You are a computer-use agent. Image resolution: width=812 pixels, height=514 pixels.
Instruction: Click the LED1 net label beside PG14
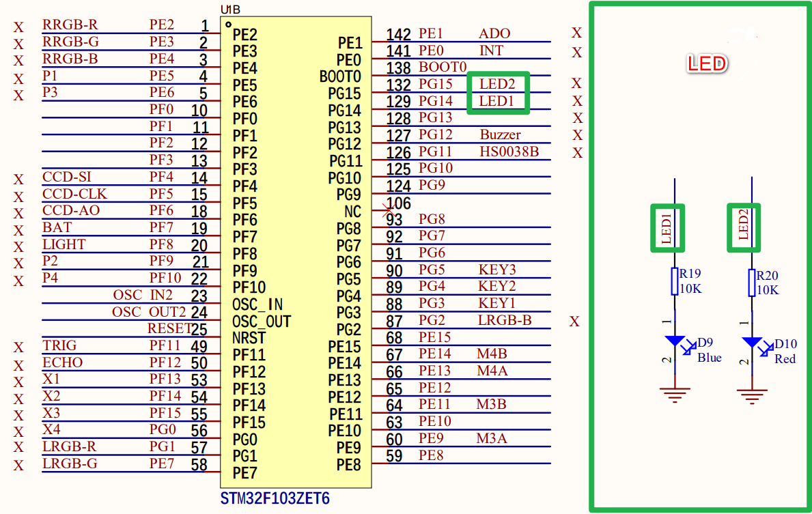pos(496,100)
